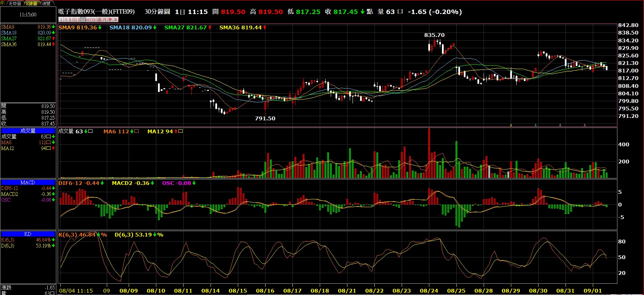Image resolution: width=644 pixels, height=295 pixels.
Task: Switch to the 走勢圖 tab
Action: click(x=15, y=3)
